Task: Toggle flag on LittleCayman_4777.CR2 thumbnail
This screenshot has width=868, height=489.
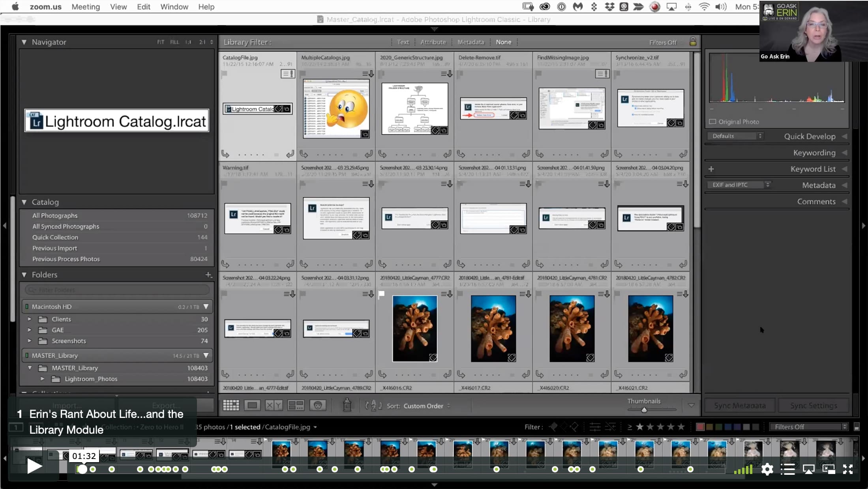Action: [382, 294]
